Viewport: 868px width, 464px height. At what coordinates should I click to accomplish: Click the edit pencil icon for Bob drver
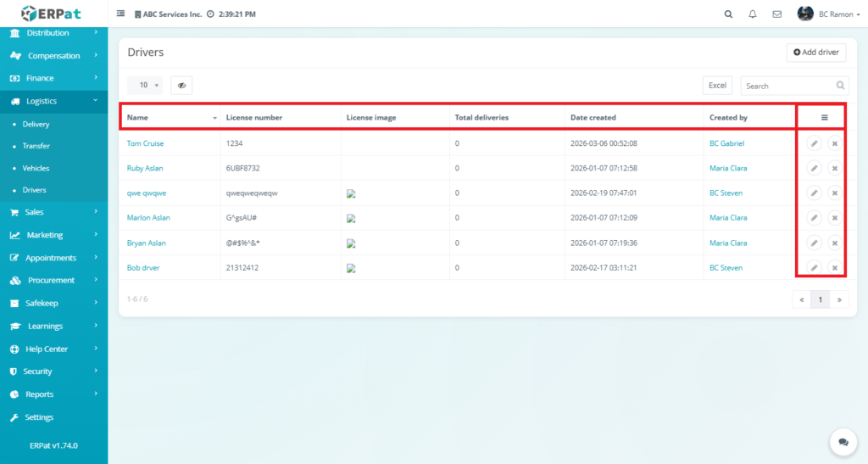pyautogui.click(x=814, y=268)
